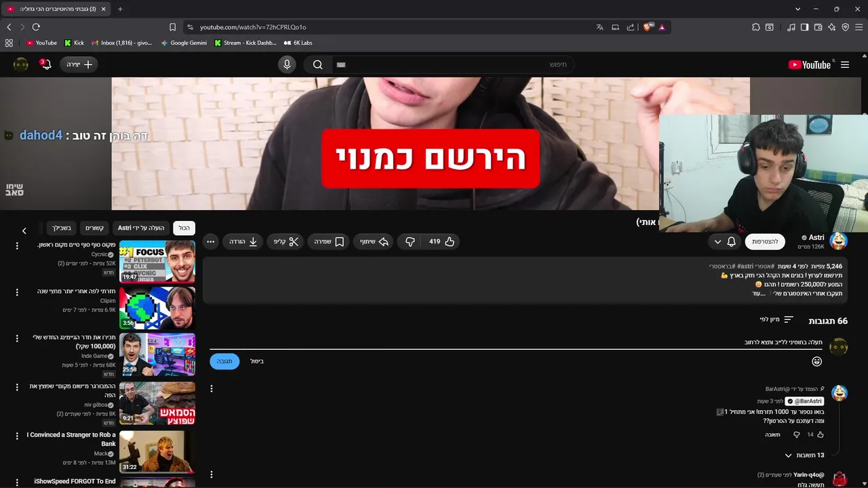This screenshot has width=868, height=488.
Task: Bookmark this page via the address bar icon
Action: click(172, 27)
